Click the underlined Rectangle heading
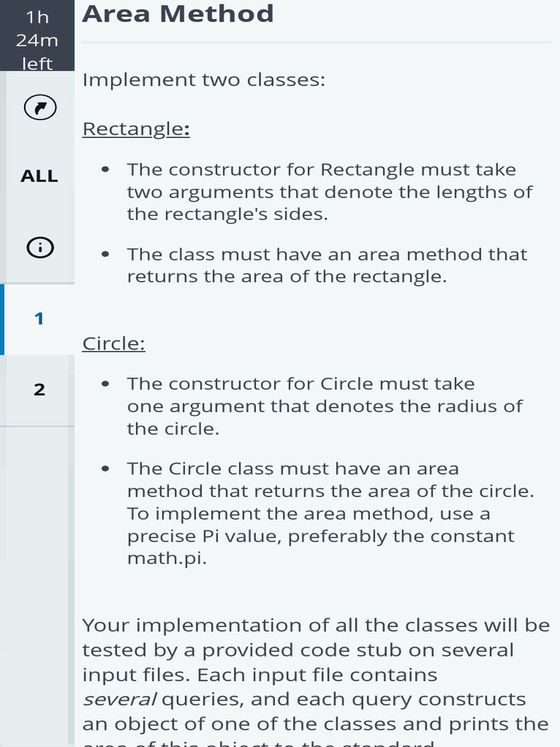 pos(136,128)
